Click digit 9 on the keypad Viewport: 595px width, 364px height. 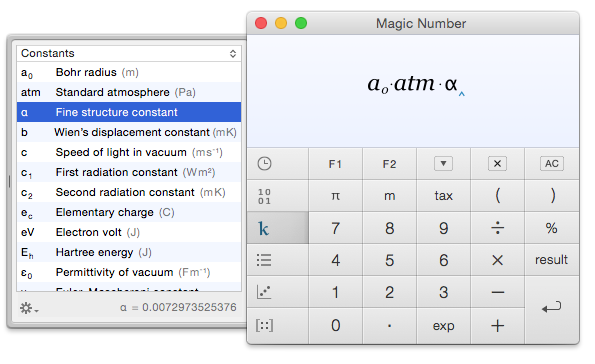(x=443, y=228)
